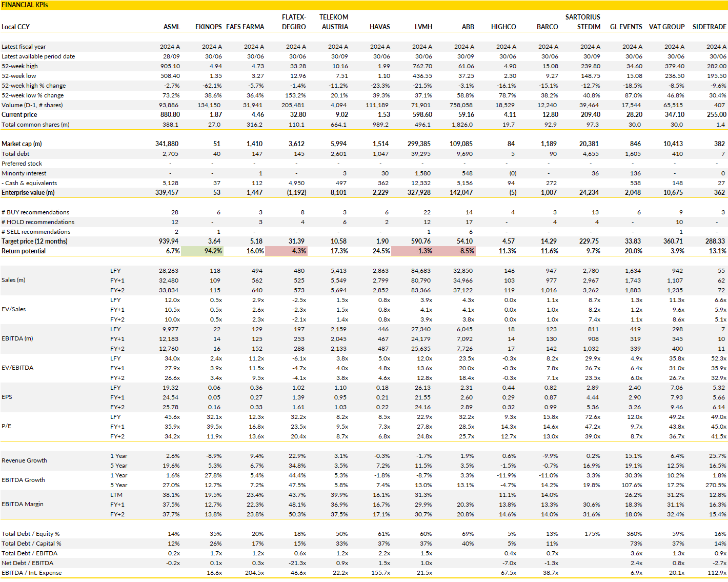
Task: Select the Target price (12 months) label
Action: pyautogui.click(x=34, y=242)
